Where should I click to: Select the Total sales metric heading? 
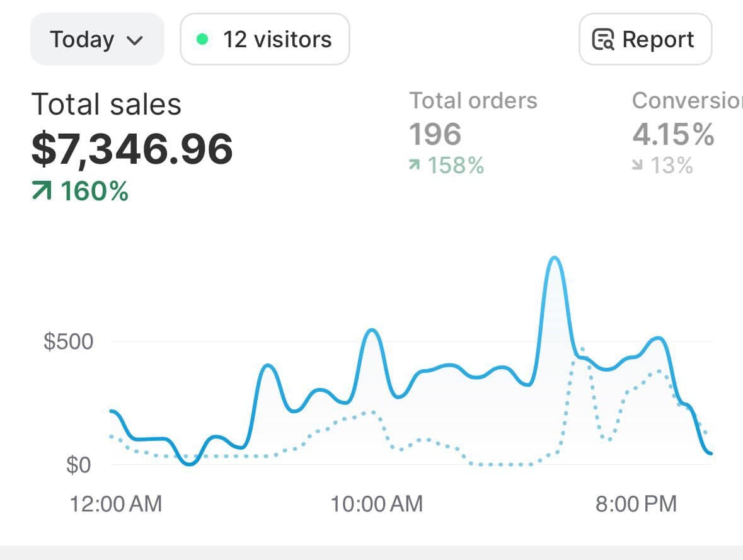point(106,104)
